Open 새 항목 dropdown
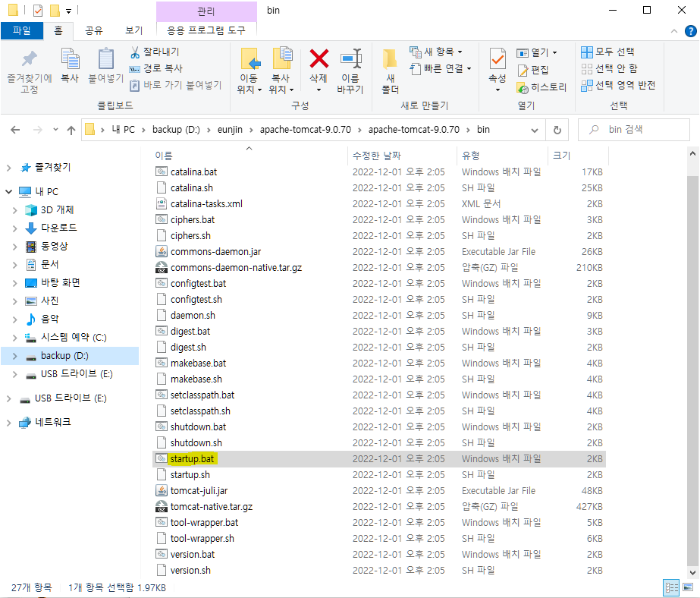 [436, 52]
